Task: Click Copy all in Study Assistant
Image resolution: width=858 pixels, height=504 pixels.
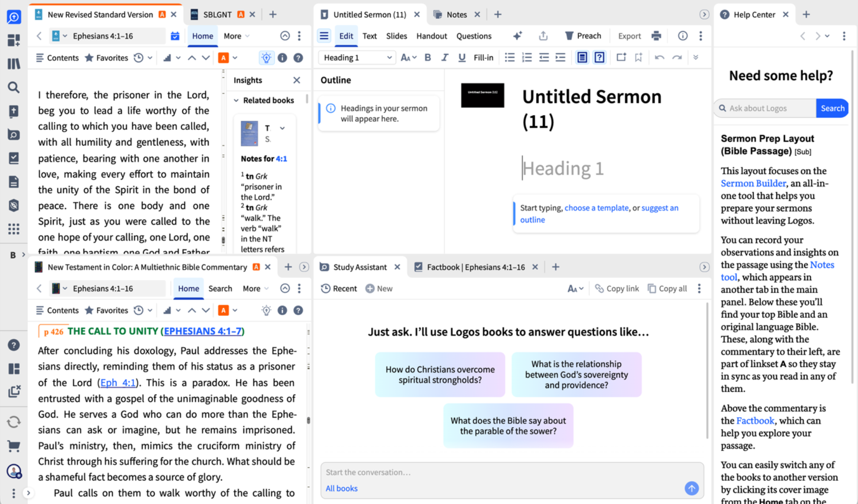Action: pos(667,288)
